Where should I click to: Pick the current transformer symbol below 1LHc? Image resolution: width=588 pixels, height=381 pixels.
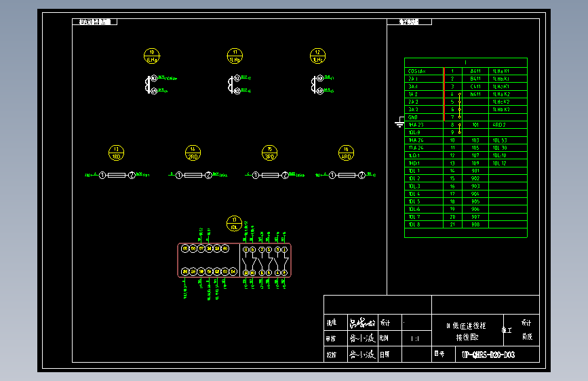point(317,85)
